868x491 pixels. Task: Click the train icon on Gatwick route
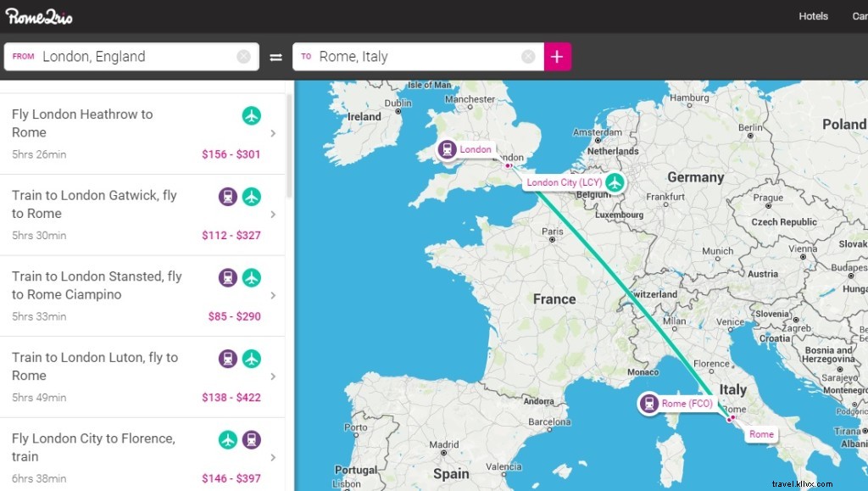pyautogui.click(x=227, y=196)
